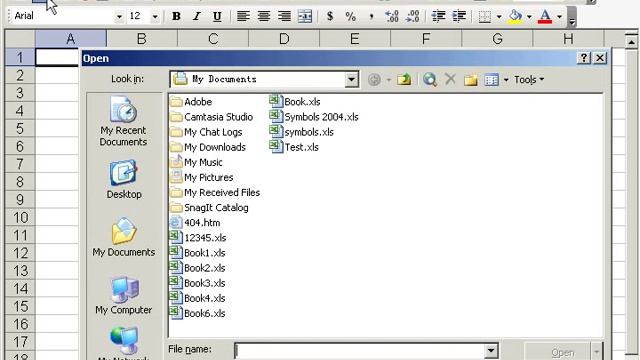Apply comma style
This screenshot has width=640, height=360.
tap(371, 16)
